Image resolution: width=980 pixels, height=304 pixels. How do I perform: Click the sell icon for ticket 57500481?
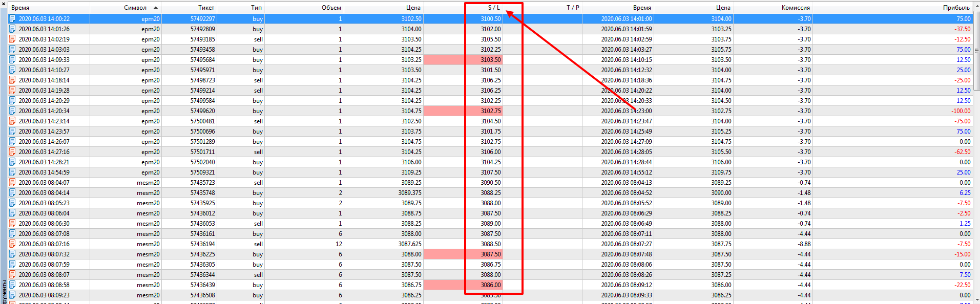13,121
